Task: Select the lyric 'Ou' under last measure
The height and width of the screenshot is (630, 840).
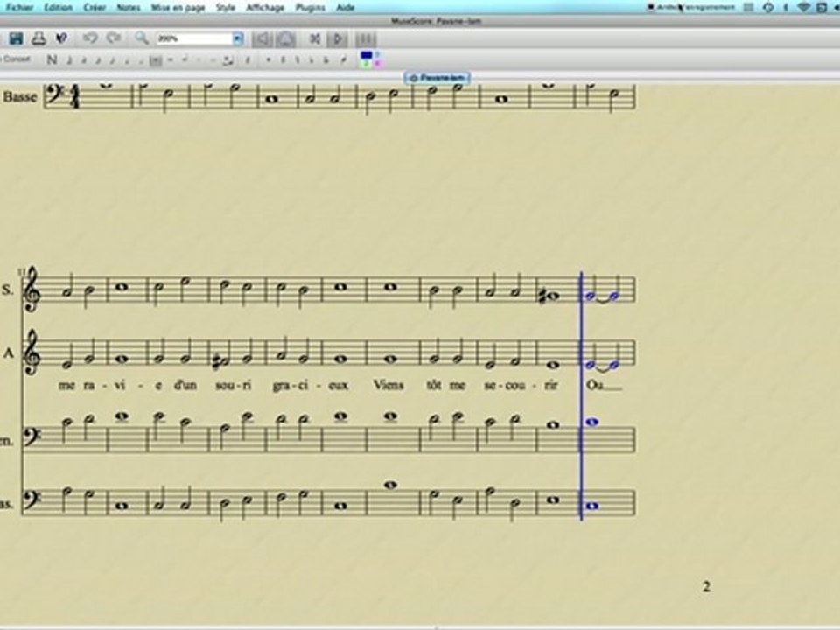Action: 593,385
